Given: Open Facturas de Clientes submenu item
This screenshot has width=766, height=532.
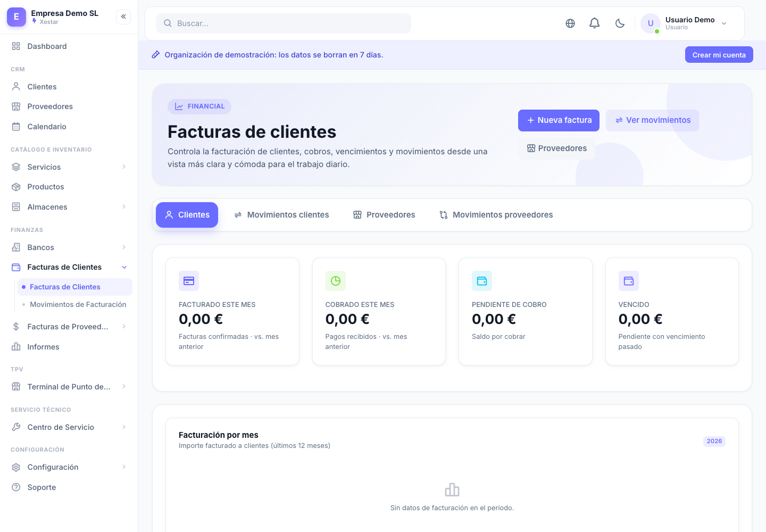Looking at the screenshot, I should (x=75, y=287).
